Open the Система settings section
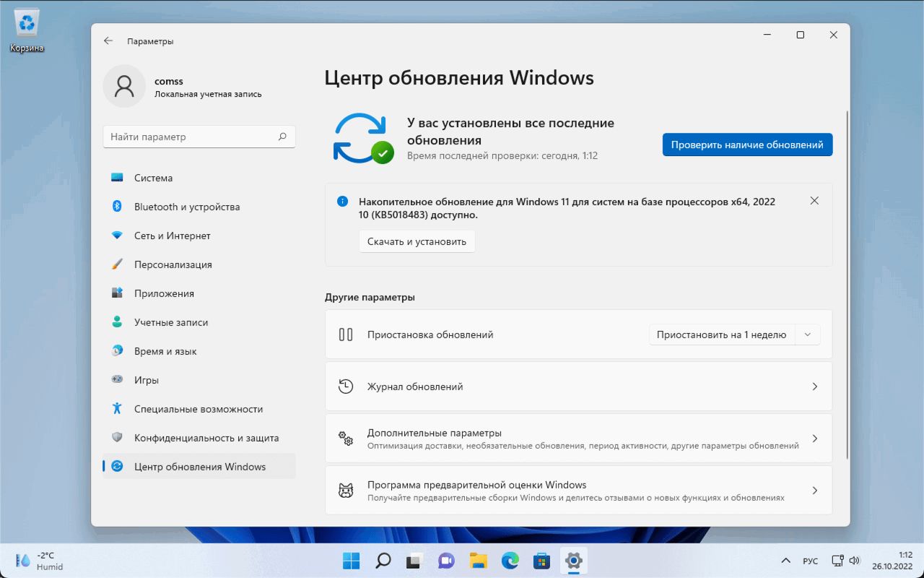The width and height of the screenshot is (924, 578). pos(199,178)
